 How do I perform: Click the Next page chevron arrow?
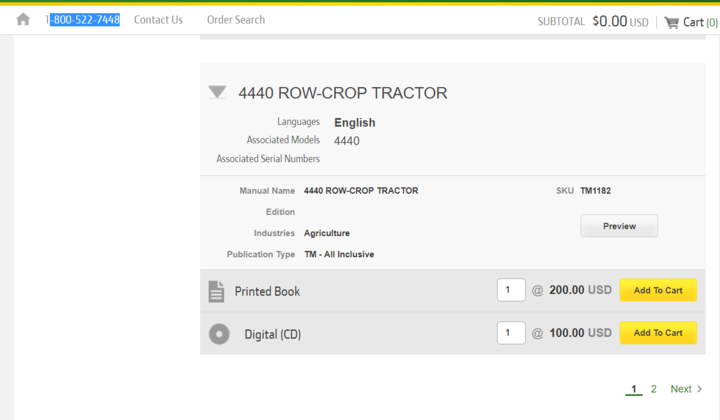point(699,389)
